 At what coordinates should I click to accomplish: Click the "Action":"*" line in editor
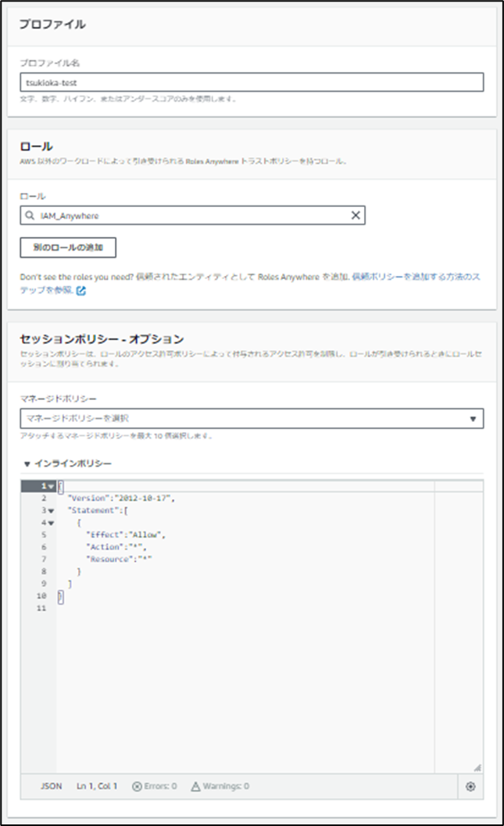(x=116, y=547)
